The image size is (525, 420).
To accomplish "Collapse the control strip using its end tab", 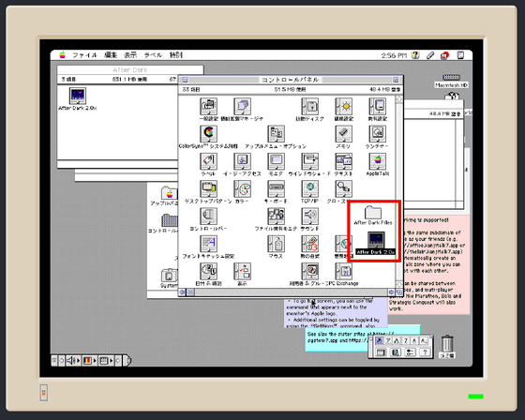I will click(x=127, y=360).
